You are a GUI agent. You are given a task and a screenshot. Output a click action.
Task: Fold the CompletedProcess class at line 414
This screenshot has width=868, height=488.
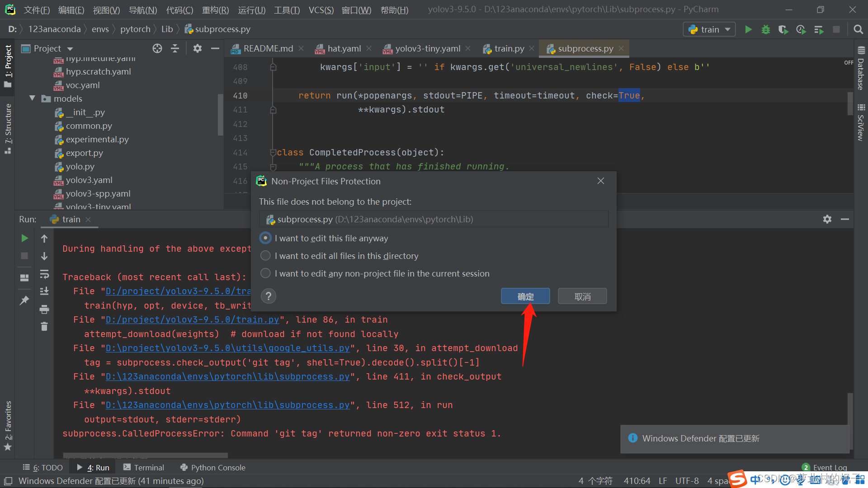(x=273, y=153)
